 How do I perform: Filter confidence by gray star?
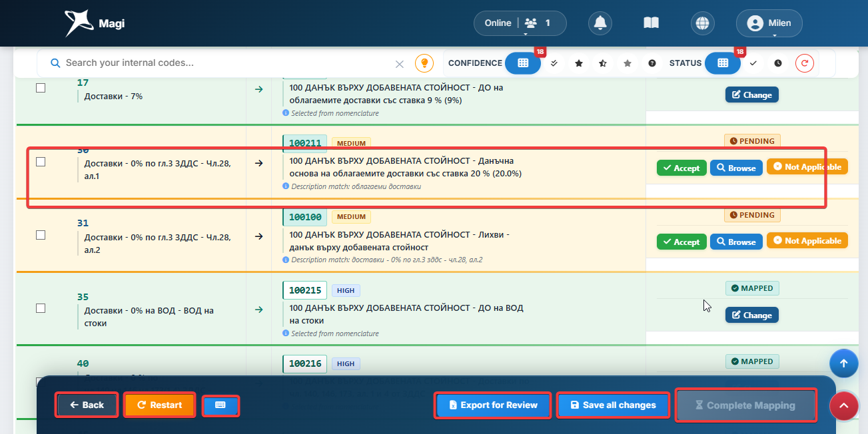(x=628, y=63)
